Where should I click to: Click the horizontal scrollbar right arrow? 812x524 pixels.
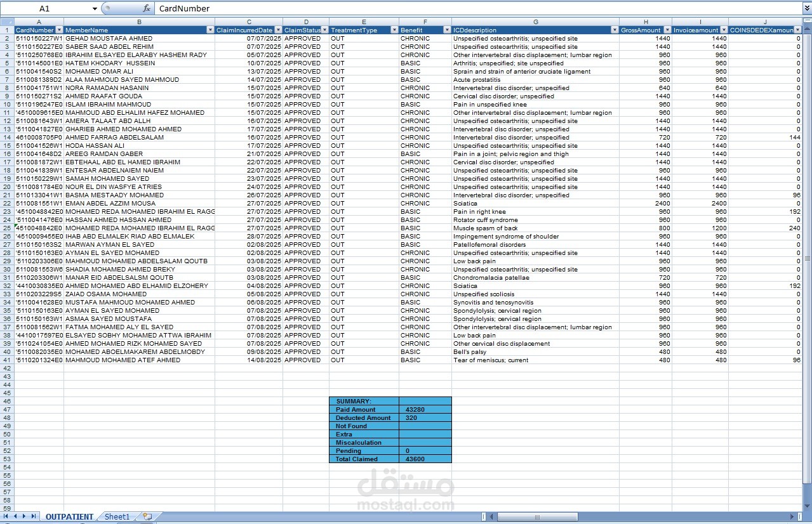(x=792, y=517)
